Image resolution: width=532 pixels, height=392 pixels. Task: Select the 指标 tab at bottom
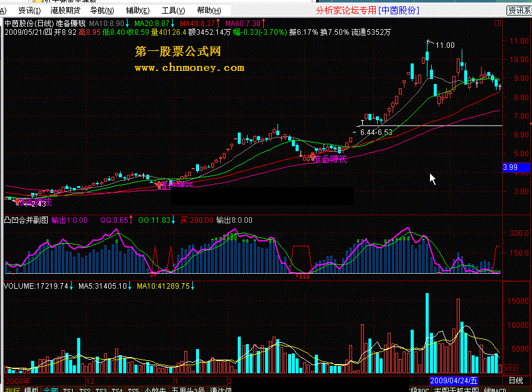point(12,390)
